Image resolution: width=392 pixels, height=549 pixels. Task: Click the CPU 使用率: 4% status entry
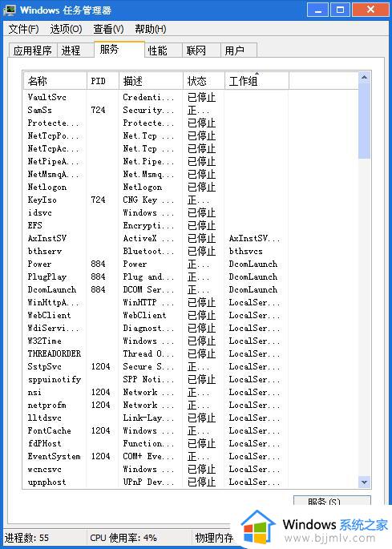coord(123,538)
